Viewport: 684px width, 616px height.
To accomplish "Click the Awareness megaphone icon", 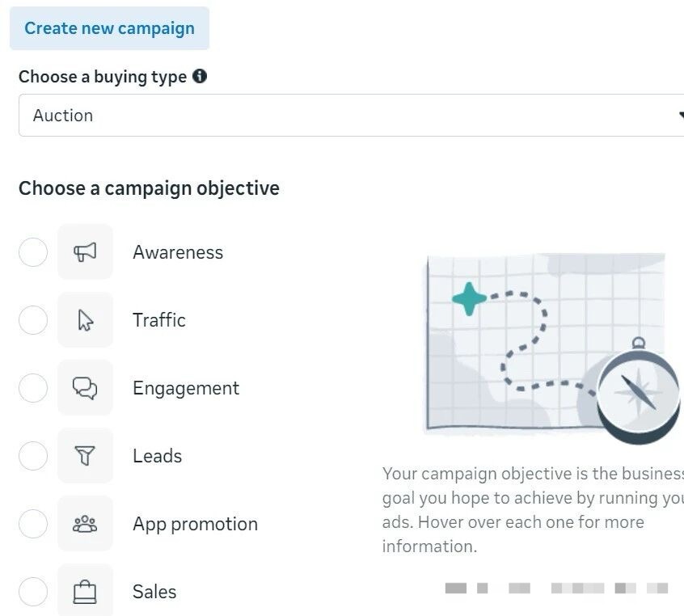I will 85,252.
